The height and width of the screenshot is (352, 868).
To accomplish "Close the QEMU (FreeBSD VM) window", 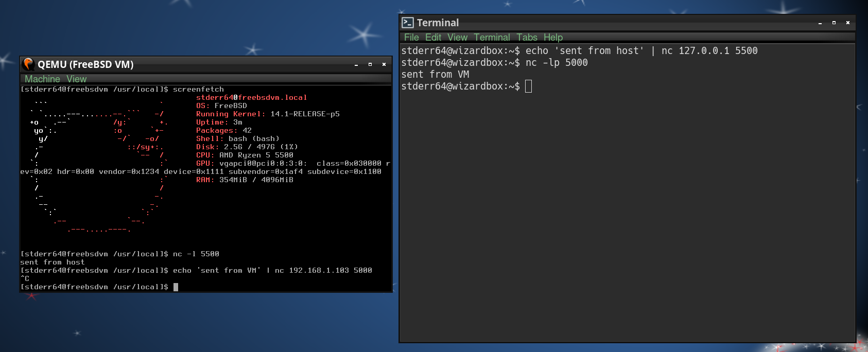I will click(x=384, y=64).
